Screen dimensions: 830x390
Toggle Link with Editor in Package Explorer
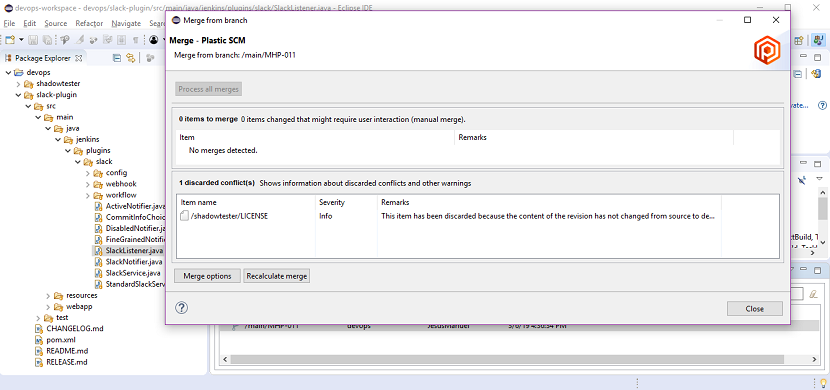[130, 58]
